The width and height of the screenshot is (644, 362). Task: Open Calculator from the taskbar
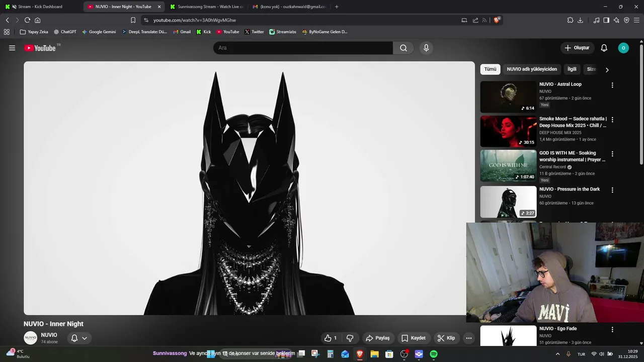pyautogui.click(x=330, y=354)
